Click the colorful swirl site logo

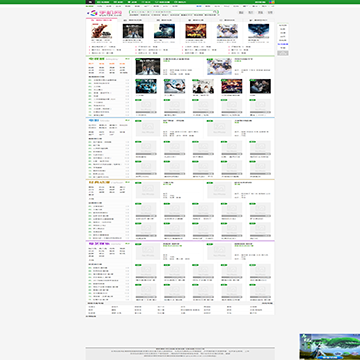[x=94, y=13]
